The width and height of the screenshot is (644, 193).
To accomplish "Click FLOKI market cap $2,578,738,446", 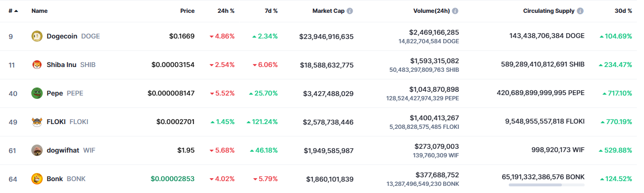I will (x=328, y=122).
